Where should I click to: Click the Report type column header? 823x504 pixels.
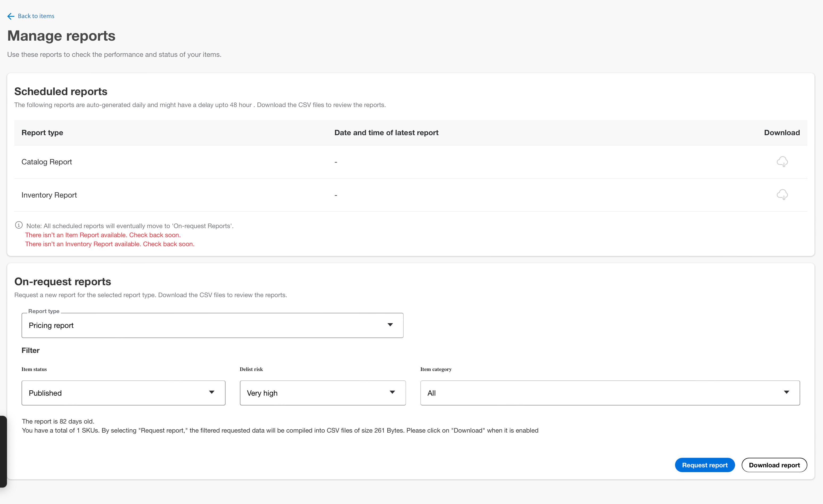43,133
